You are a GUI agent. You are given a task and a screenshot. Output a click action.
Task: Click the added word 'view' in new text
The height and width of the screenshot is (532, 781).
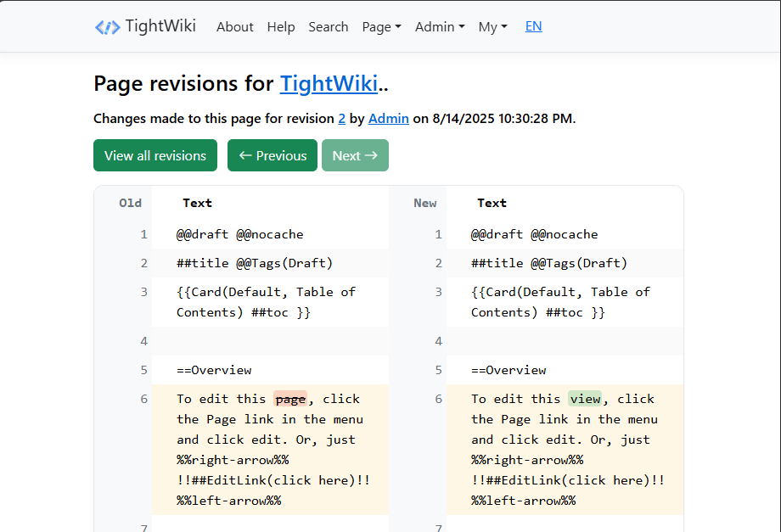[x=585, y=399]
